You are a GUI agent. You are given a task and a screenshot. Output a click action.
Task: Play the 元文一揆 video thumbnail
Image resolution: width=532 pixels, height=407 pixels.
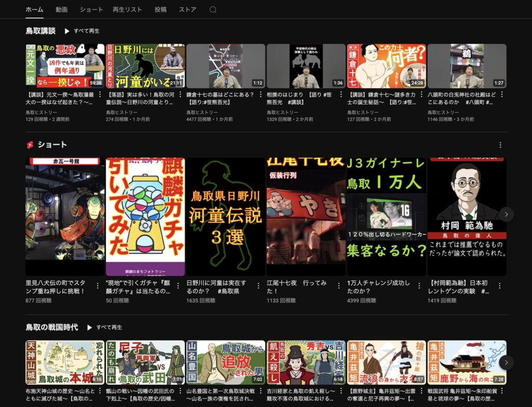click(x=65, y=66)
